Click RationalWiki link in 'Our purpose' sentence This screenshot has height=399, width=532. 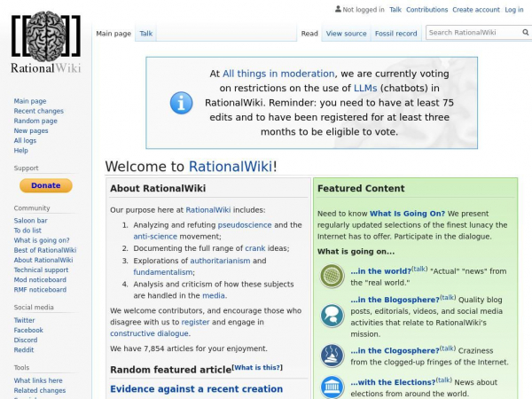(x=208, y=210)
